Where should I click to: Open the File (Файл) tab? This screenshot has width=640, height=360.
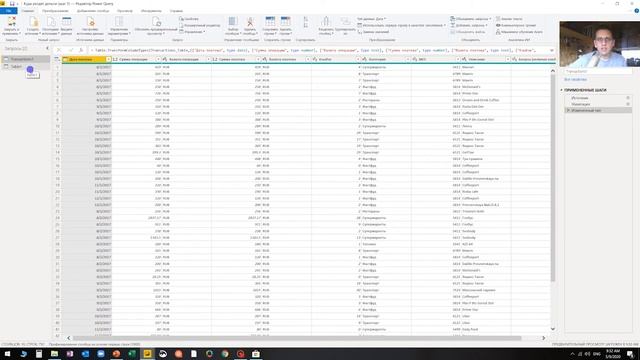[x=9, y=11]
